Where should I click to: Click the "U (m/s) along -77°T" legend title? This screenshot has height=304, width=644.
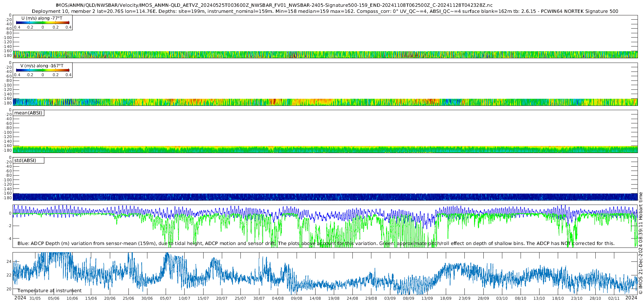pyautogui.click(x=42, y=18)
